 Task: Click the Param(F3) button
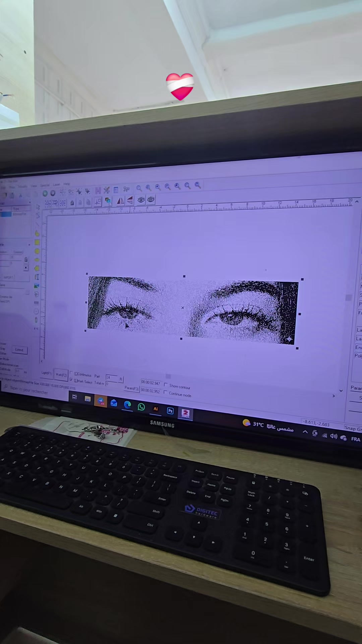pyautogui.click(x=131, y=388)
